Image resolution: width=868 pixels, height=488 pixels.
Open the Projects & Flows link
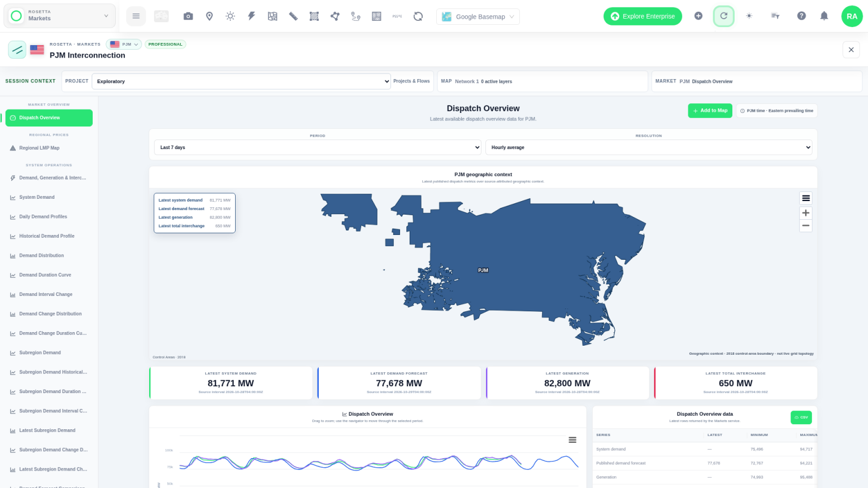tap(411, 81)
